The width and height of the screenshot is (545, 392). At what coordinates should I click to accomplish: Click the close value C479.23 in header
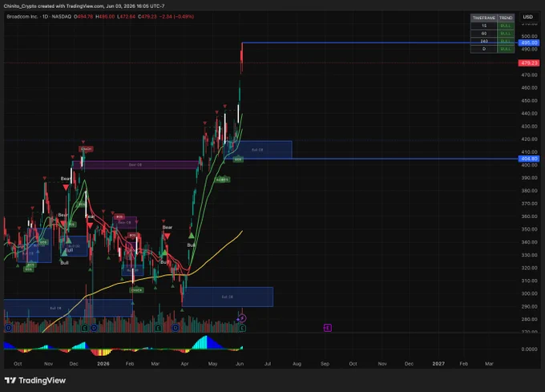pos(147,16)
